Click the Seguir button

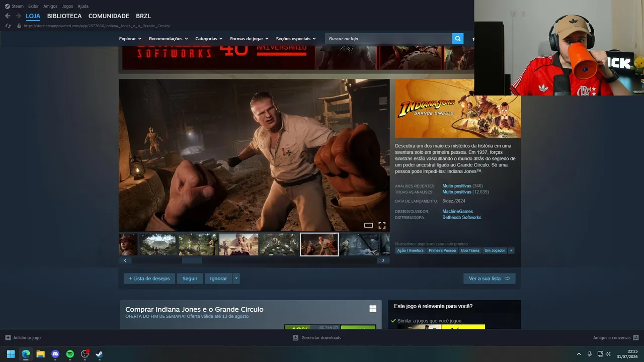190,279
